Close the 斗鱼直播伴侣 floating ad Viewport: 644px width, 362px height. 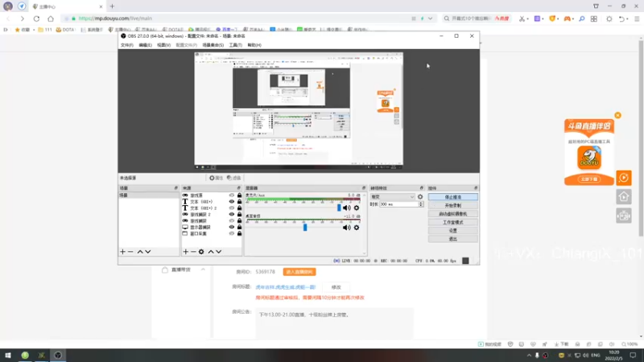617,115
